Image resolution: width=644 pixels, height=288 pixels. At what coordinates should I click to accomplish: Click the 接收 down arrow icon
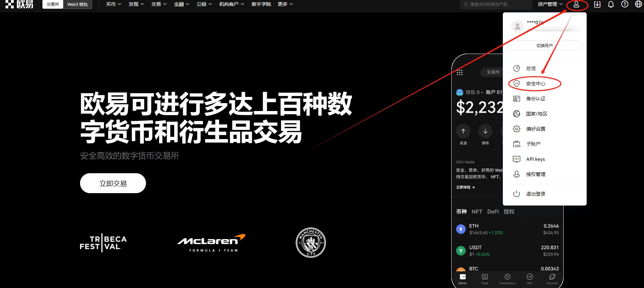[x=485, y=131]
